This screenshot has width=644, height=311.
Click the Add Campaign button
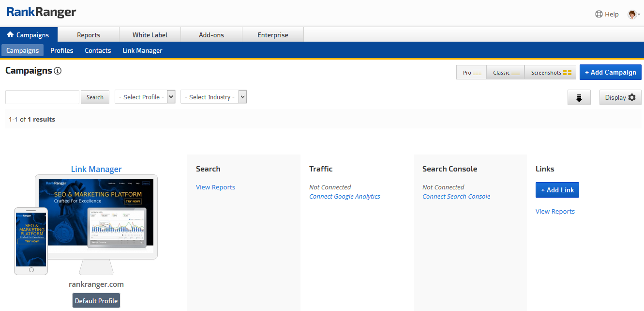point(610,72)
